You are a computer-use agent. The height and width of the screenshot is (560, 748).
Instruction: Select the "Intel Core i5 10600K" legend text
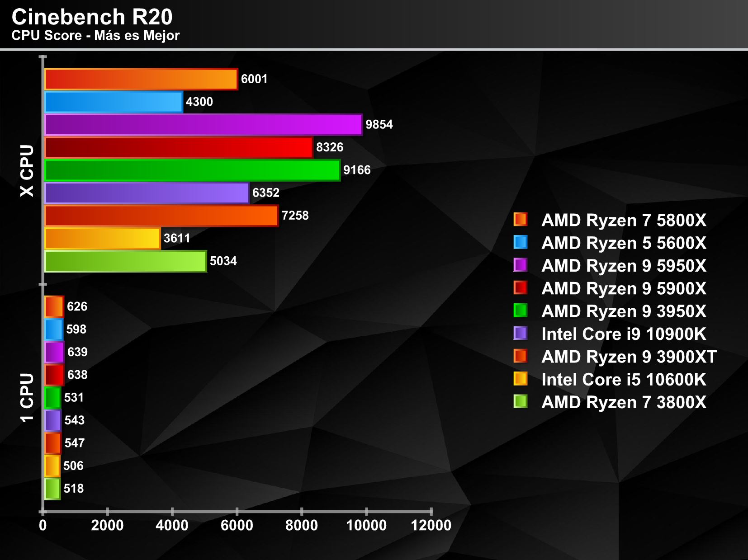pos(624,380)
